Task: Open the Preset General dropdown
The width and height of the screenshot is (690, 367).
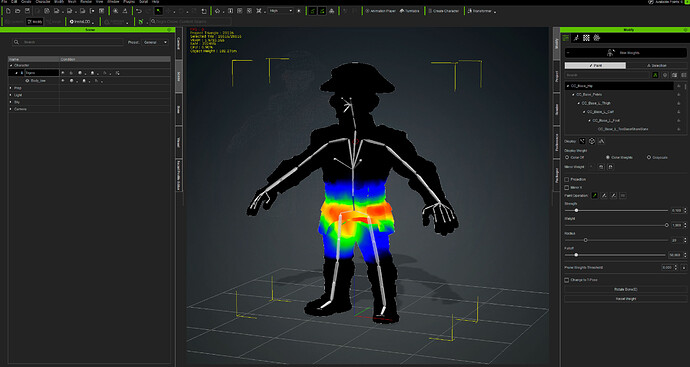Action: point(156,42)
